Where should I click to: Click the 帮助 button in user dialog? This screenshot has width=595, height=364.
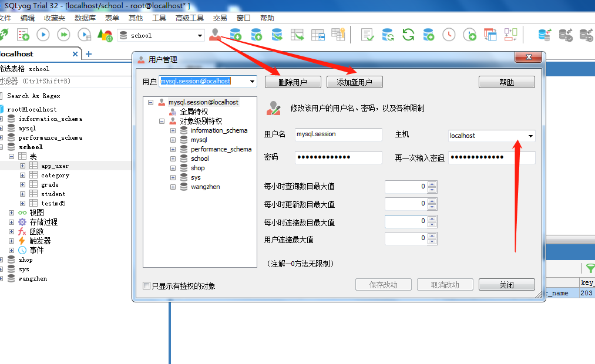click(x=506, y=82)
